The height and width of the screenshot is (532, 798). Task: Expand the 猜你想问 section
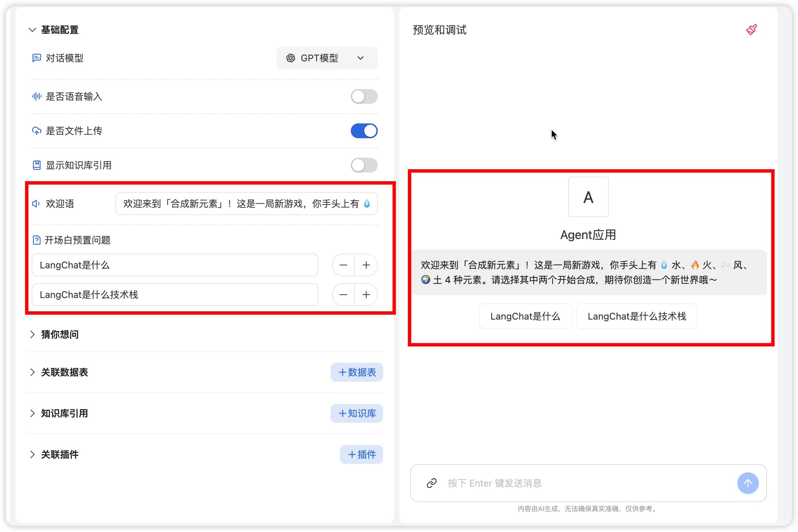32,334
